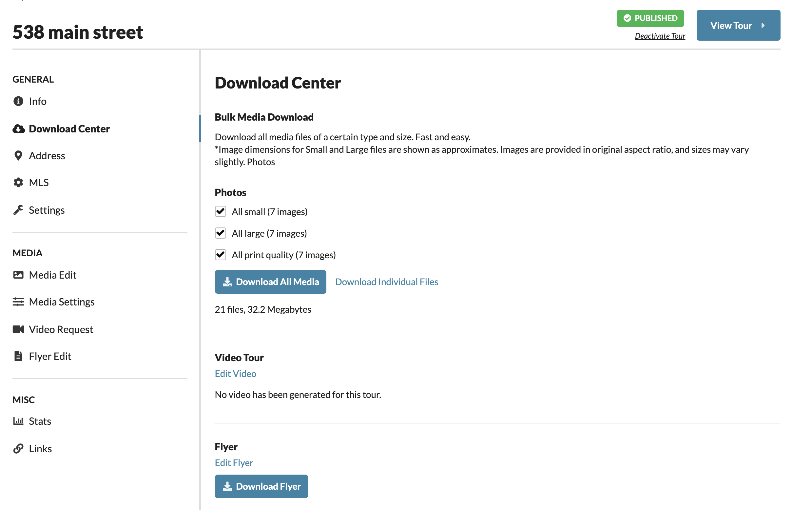Viewport: 812px width, 510px height.
Task: Click the Settings wrench icon
Action: [x=18, y=210]
